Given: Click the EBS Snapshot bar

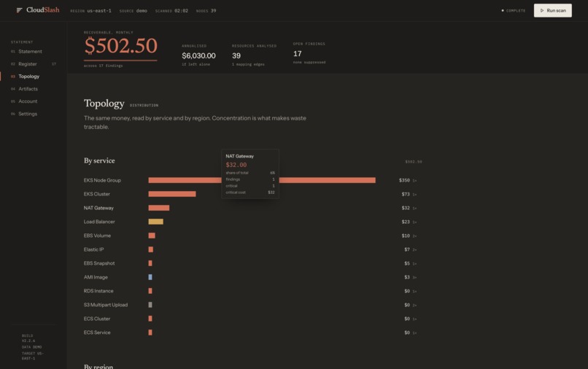Looking at the screenshot, I should click(150, 263).
